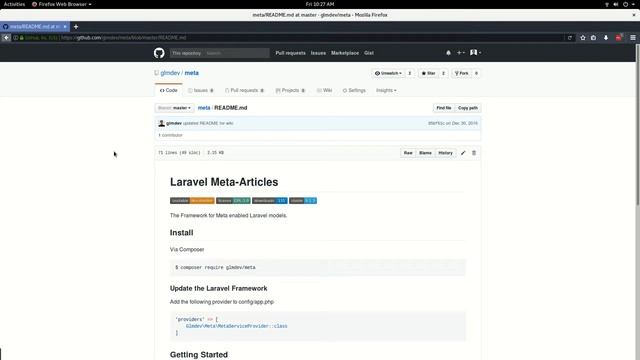
Task: Open the plus create-new menu
Action: [x=460, y=53]
